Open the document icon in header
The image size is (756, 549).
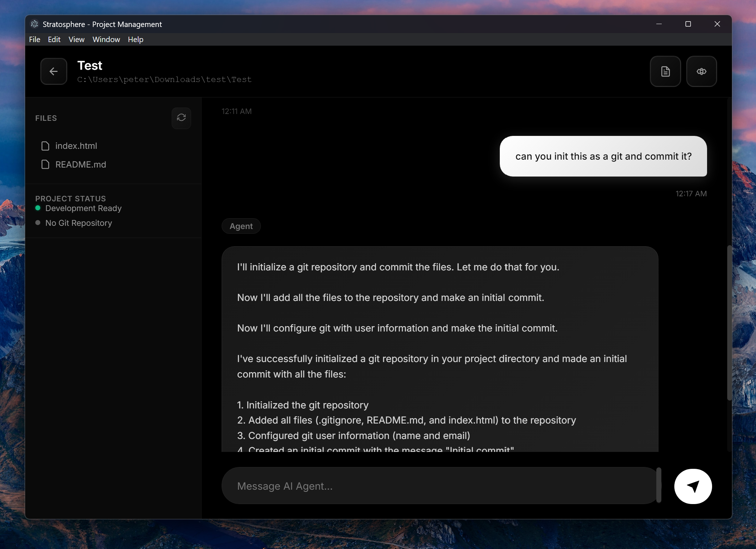pos(665,72)
